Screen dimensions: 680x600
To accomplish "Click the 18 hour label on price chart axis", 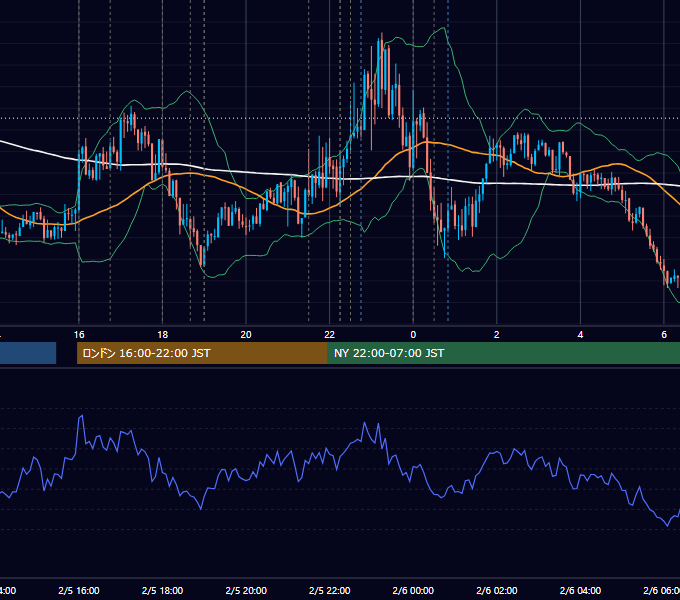I will pos(162,335).
